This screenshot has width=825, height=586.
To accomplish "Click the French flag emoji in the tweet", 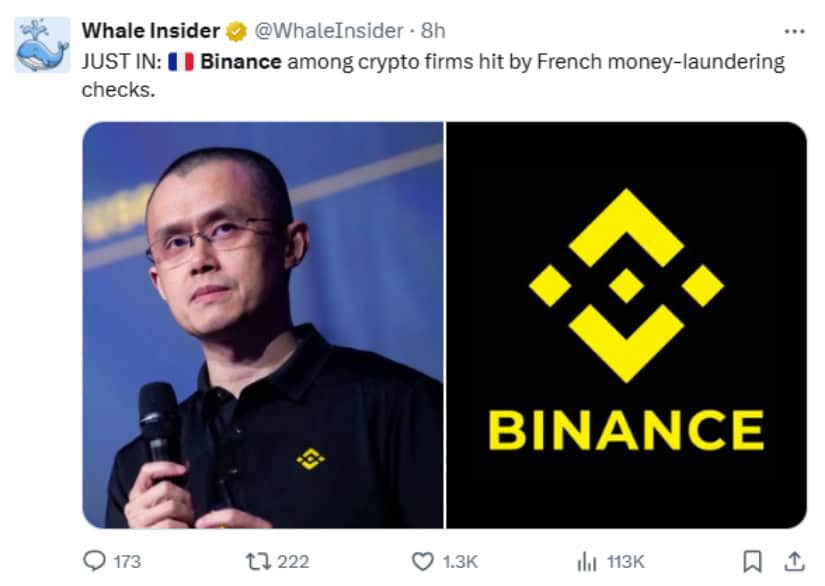I will pyautogui.click(x=181, y=62).
